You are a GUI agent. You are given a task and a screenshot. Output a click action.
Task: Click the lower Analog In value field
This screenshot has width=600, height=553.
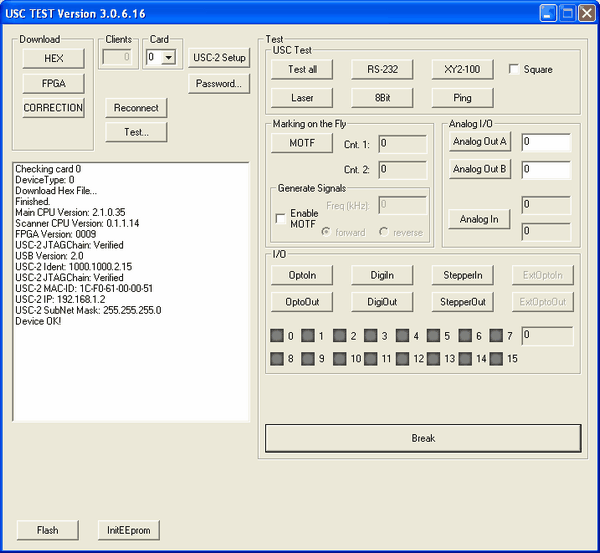pyautogui.click(x=546, y=232)
